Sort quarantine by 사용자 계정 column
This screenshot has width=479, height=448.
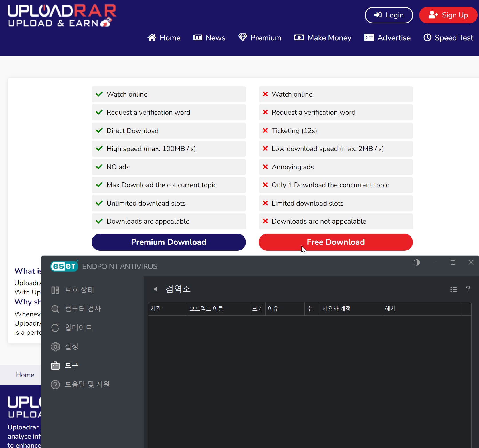(x=351, y=309)
